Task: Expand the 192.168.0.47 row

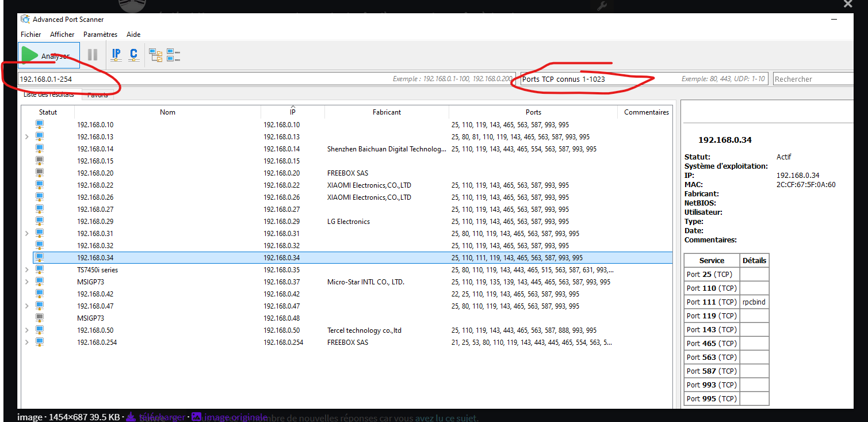Action: coord(27,306)
